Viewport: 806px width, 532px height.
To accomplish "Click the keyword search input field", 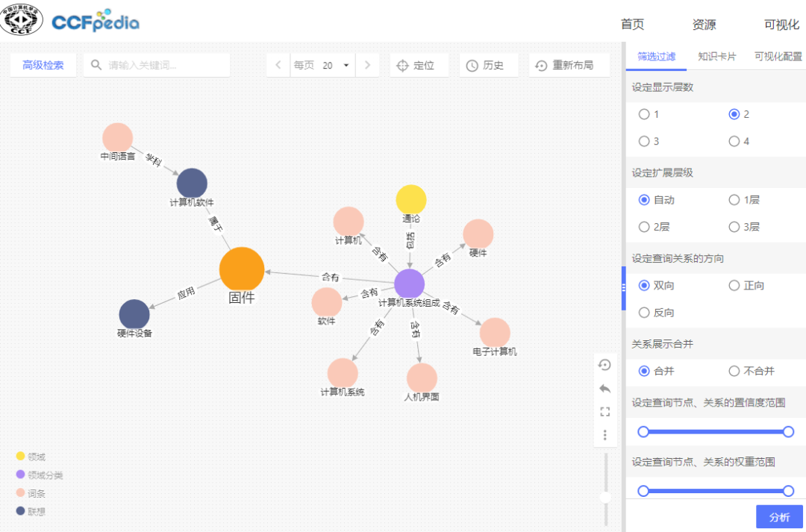I will pyautogui.click(x=157, y=65).
